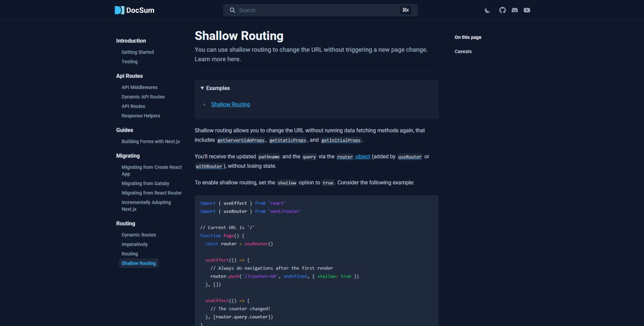Screen dimensions: 644x326
Task: Click the true inline code
Action: click(328, 183)
